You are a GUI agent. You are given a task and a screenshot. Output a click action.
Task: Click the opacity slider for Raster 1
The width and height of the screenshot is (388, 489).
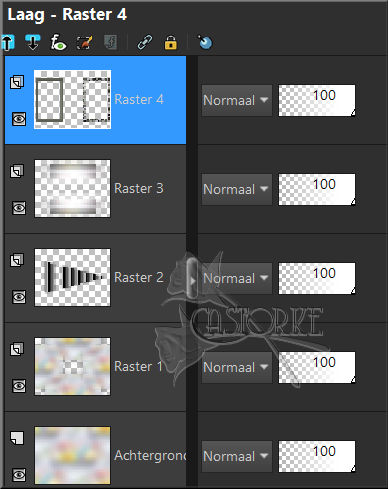317,367
